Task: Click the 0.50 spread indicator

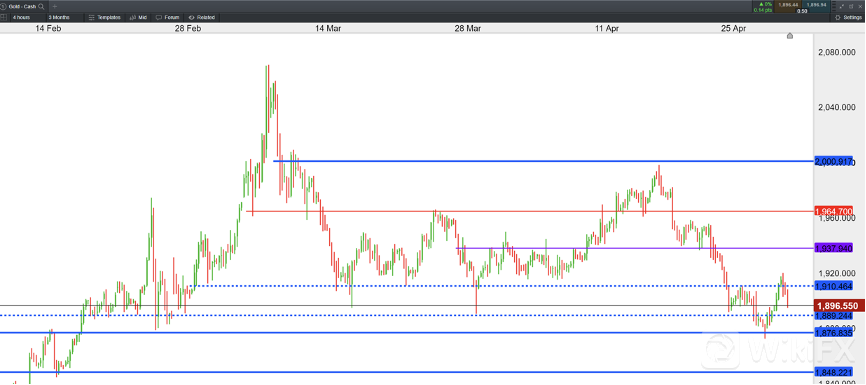Action: tap(802, 11)
